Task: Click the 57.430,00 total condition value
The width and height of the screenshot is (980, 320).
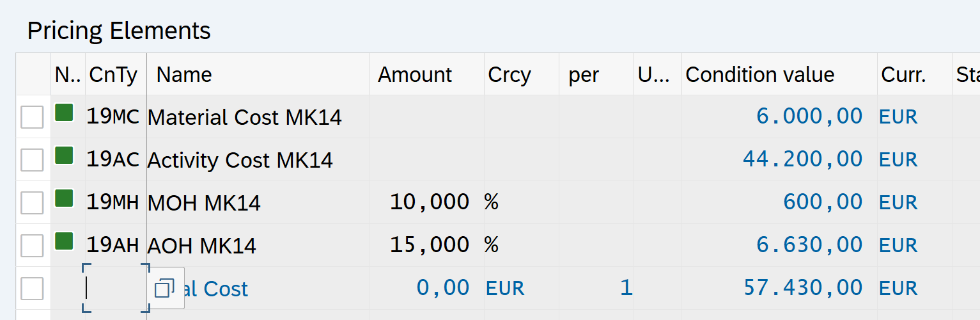Action: point(803,289)
